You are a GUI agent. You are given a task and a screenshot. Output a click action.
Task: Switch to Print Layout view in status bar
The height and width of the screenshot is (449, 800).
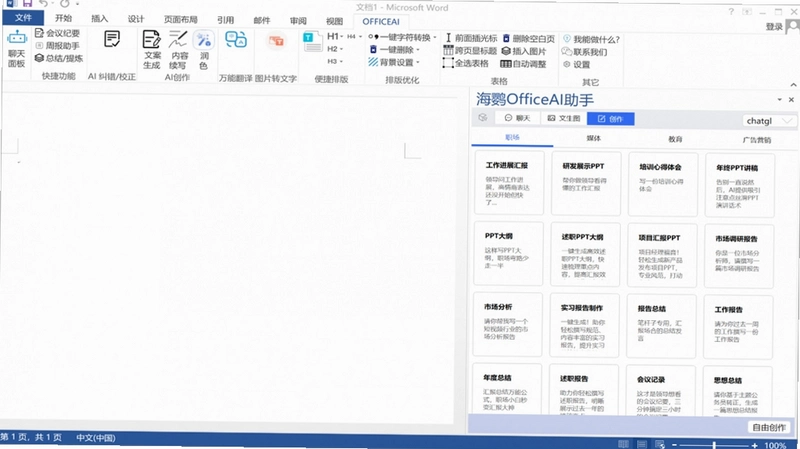point(642,444)
